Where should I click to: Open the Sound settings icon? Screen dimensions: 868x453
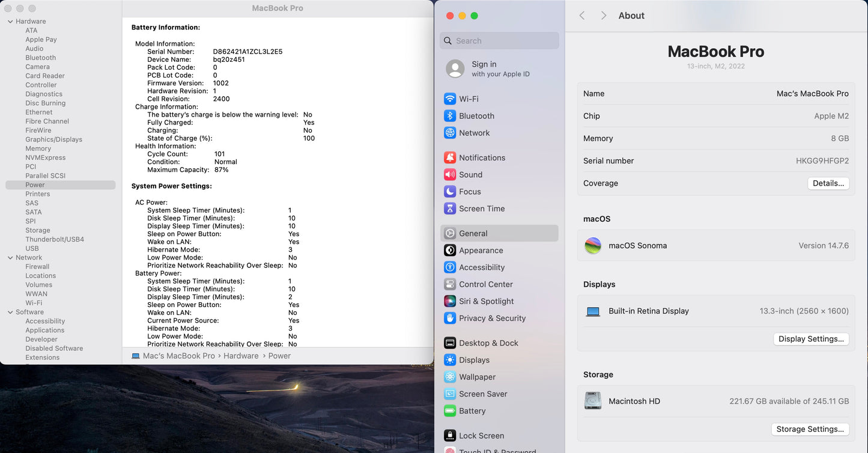coord(449,175)
